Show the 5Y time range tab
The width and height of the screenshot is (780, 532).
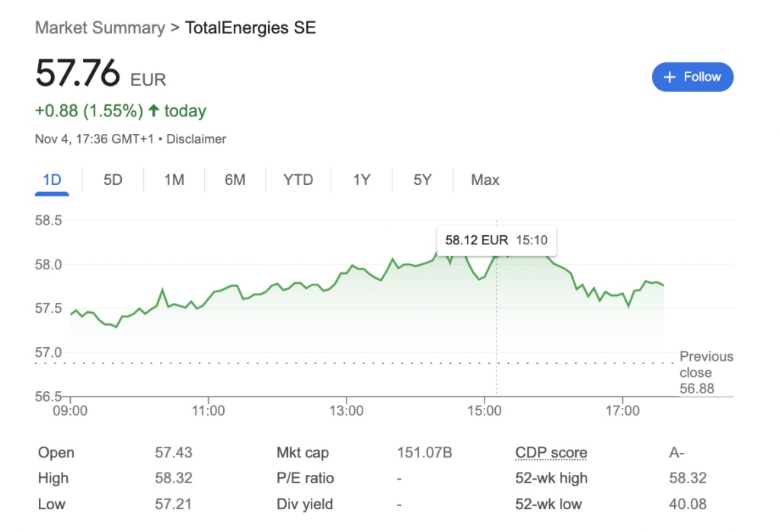[x=423, y=180]
